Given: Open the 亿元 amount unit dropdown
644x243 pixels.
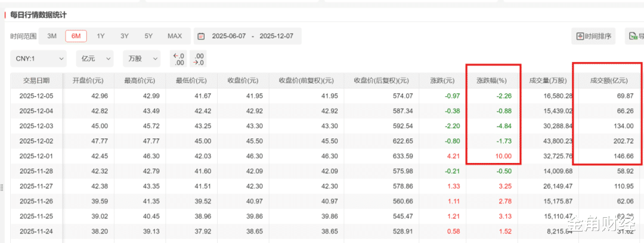Looking at the screenshot, I should point(94,59).
